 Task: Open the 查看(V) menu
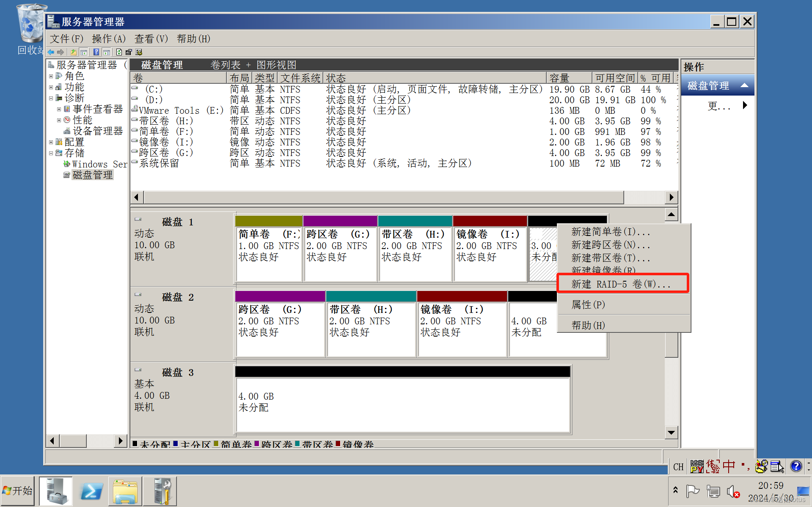[x=151, y=39]
